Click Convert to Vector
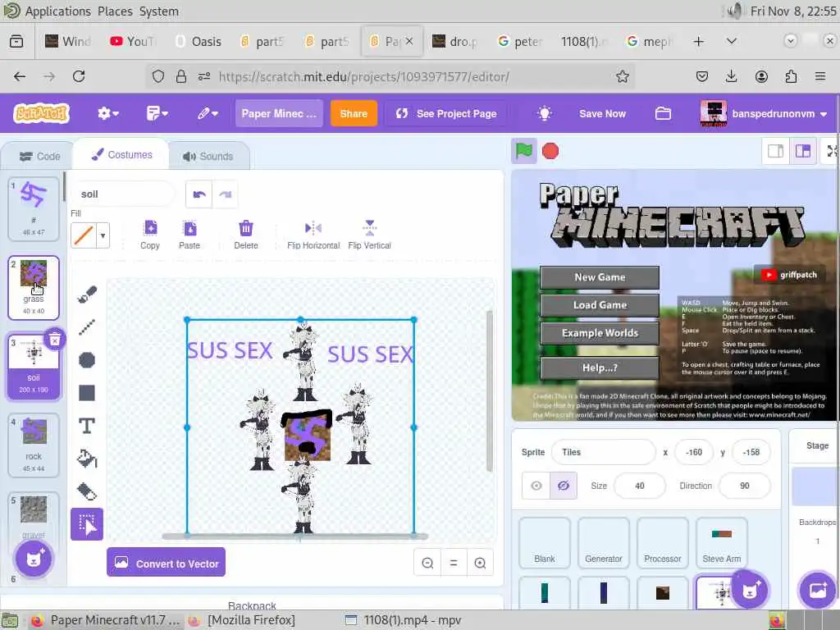 coord(166,563)
